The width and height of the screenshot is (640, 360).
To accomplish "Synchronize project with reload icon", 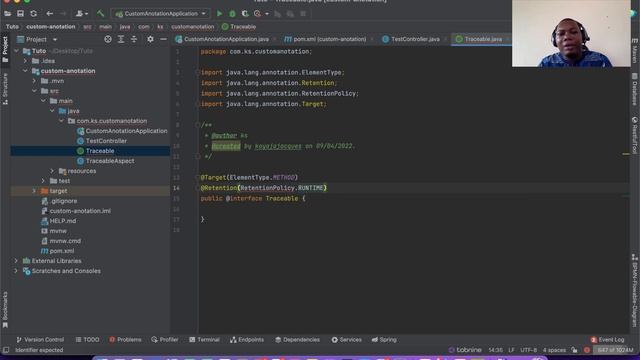I will coord(33,13).
